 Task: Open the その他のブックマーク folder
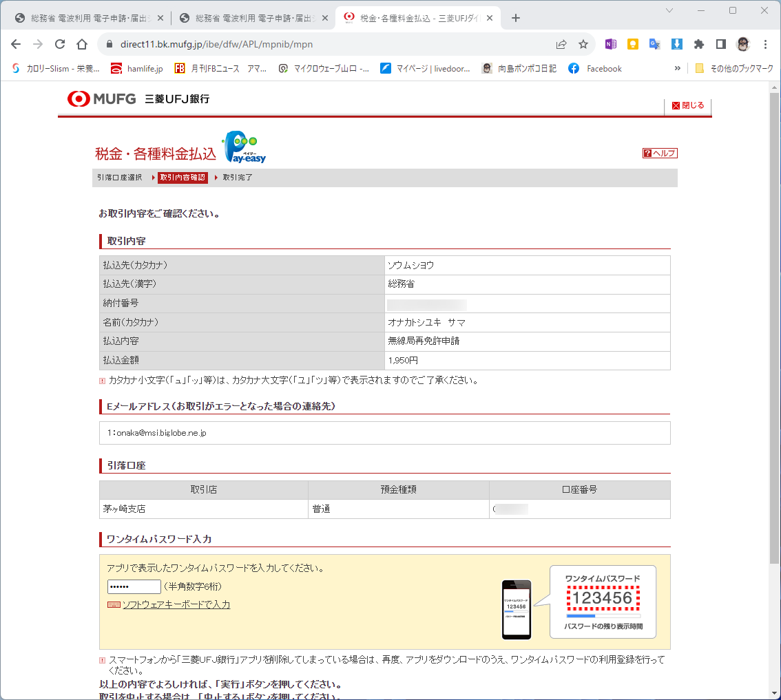click(734, 68)
